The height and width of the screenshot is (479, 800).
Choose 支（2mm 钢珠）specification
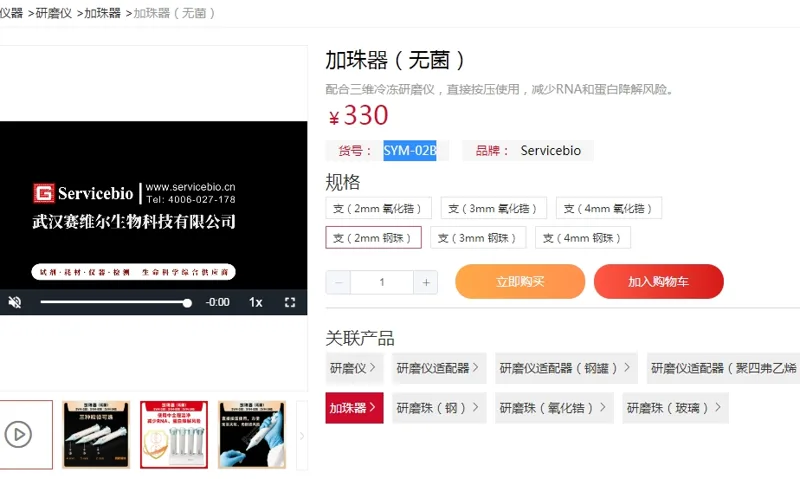click(373, 238)
